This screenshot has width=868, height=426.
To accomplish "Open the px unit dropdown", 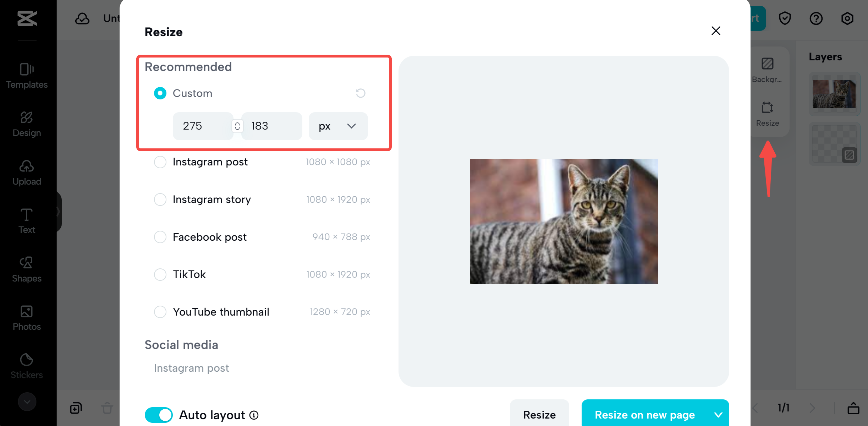I will pos(338,126).
